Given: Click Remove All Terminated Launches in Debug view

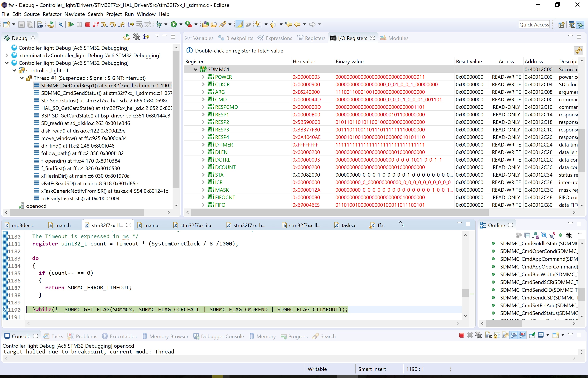Looking at the screenshot, I should [x=137, y=37].
